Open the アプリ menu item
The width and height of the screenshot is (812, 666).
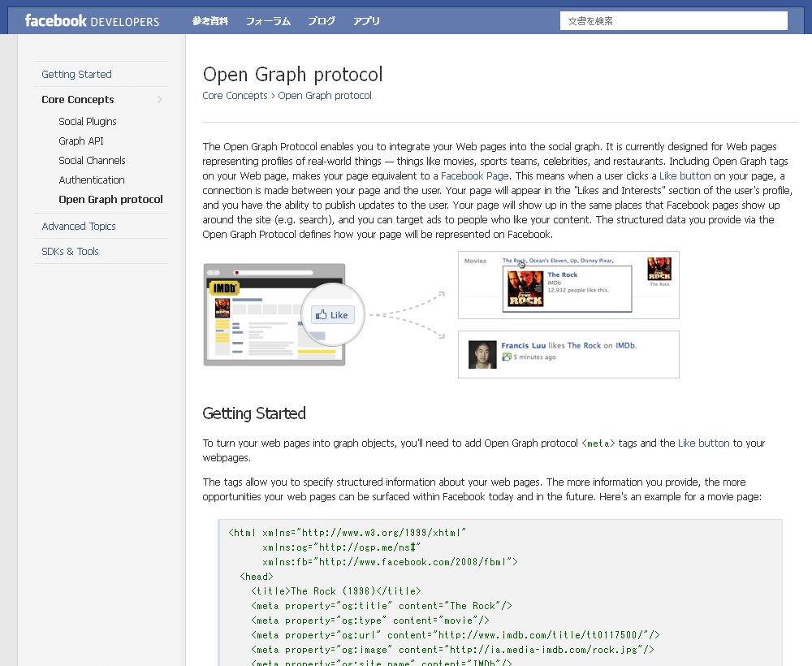(x=366, y=21)
